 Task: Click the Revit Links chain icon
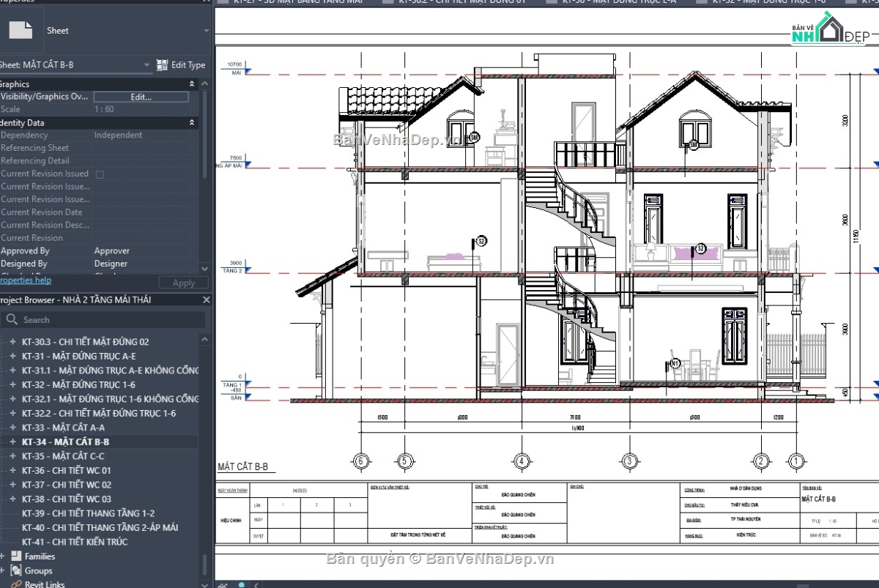[16, 584]
